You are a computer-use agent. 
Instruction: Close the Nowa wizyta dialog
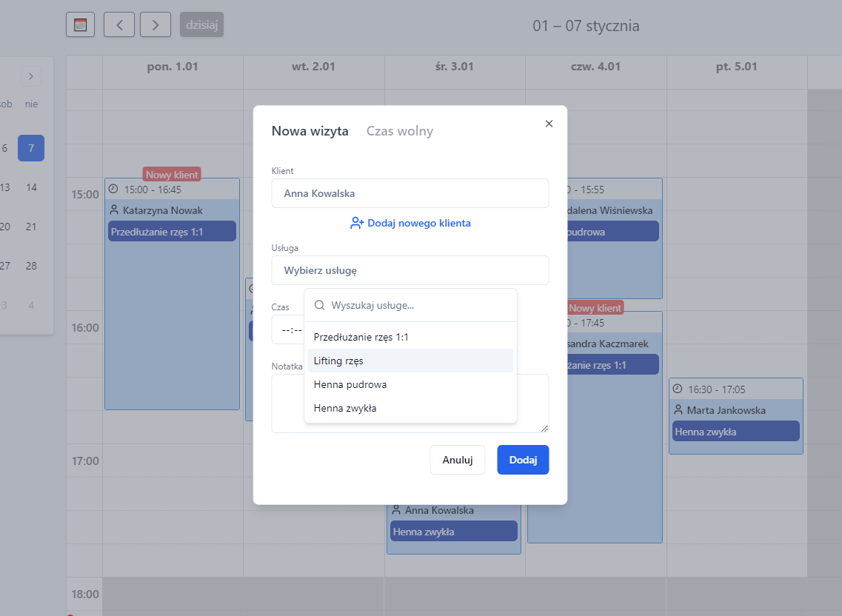point(549,124)
